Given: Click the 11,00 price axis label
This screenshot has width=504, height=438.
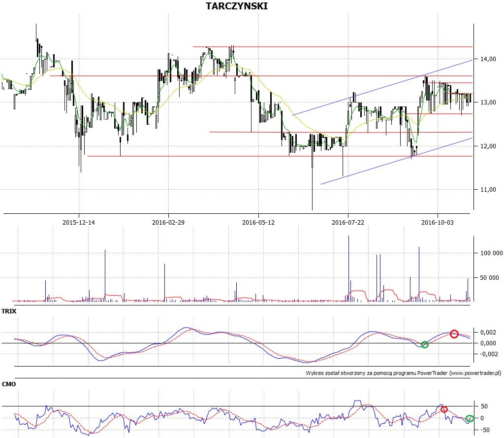Looking at the screenshot, I should pyautogui.click(x=488, y=190).
